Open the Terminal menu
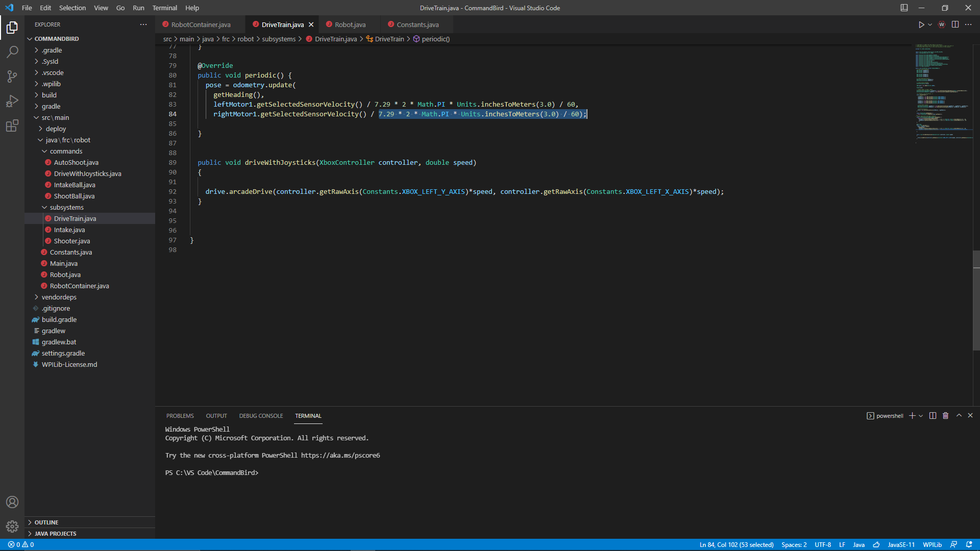The height and width of the screenshot is (551, 980). coord(164,8)
